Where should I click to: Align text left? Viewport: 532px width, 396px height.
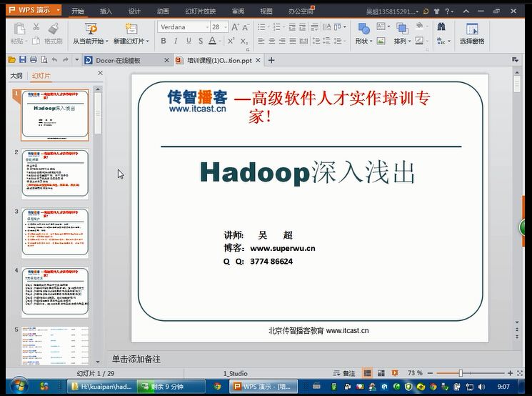(261, 41)
